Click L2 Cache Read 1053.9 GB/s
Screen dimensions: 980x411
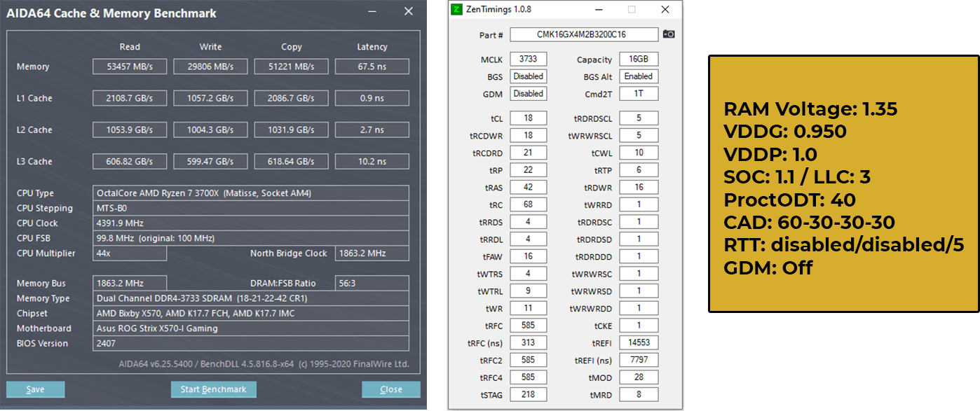[130, 130]
